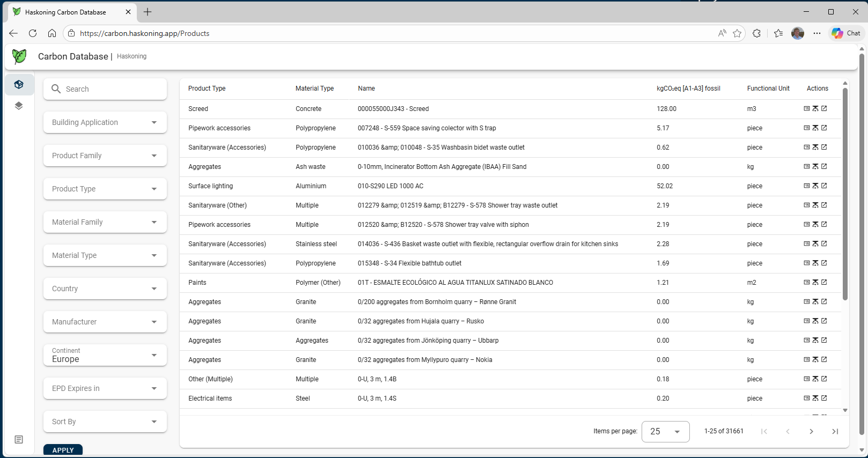Expand the Building Application dropdown
Viewport: 868px width, 458px height.
point(105,122)
